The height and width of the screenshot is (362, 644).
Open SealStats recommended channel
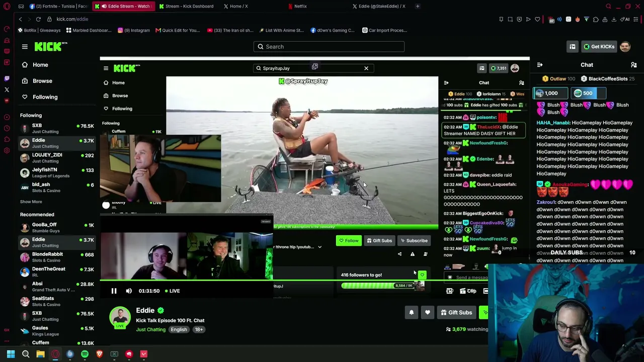click(x=57, y=301)
